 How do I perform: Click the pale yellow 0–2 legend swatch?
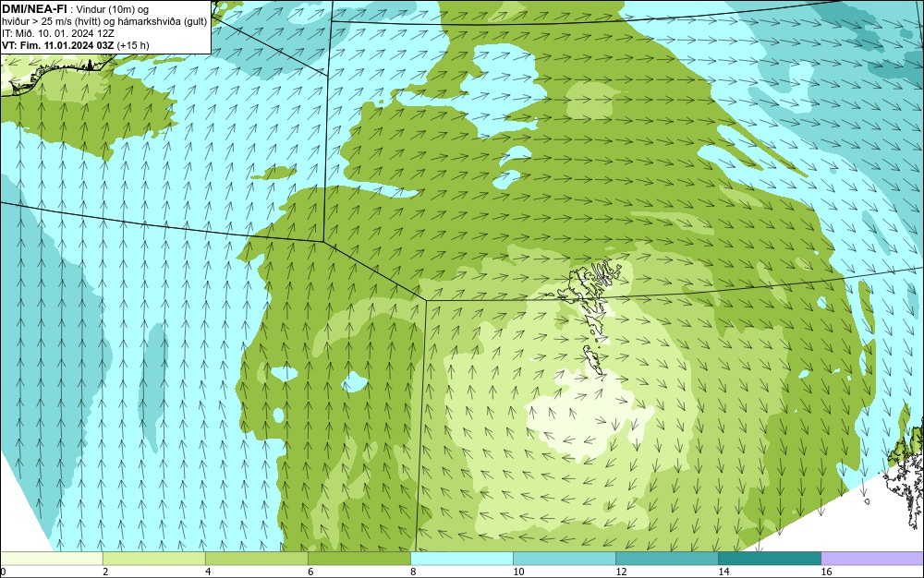[51, 559]
